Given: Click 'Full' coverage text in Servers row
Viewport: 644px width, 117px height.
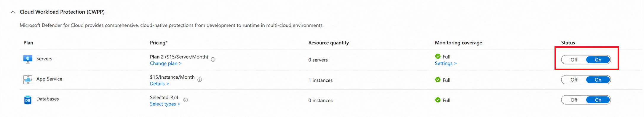Looking at the screenshot, I should (446, 56).
